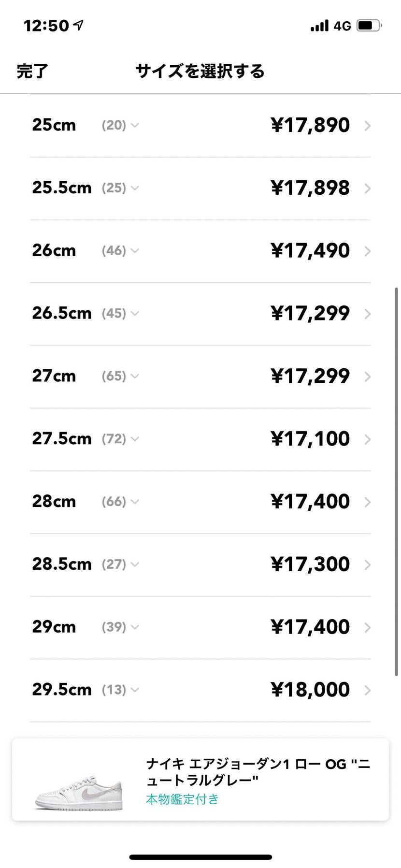Click the arrow next to ¥17,100

368,439
